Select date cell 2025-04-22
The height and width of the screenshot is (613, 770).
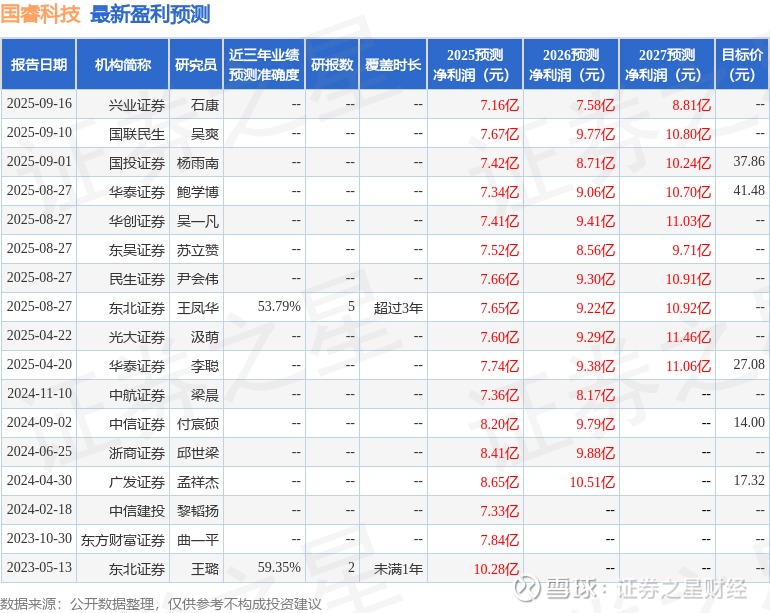pos(39,335)
